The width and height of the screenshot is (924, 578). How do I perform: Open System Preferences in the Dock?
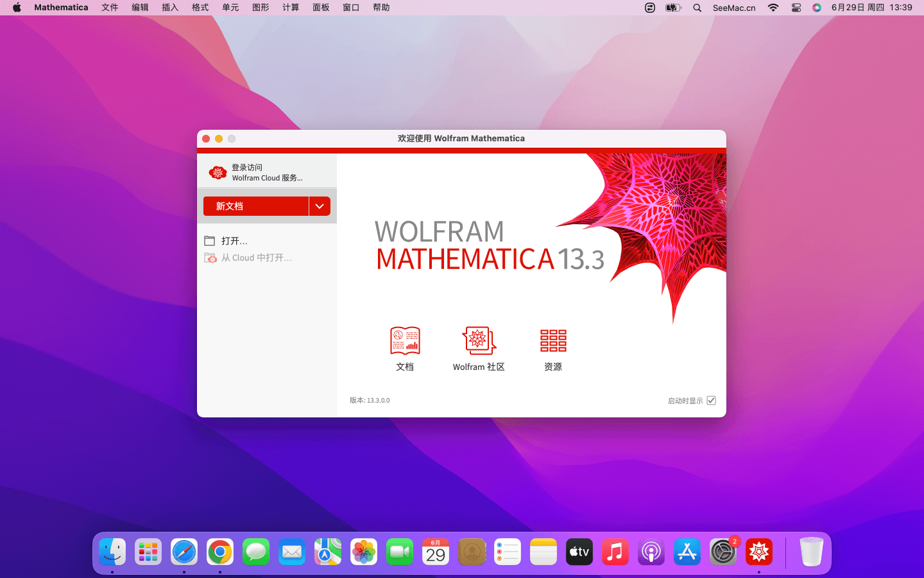[x=723, y=552]
